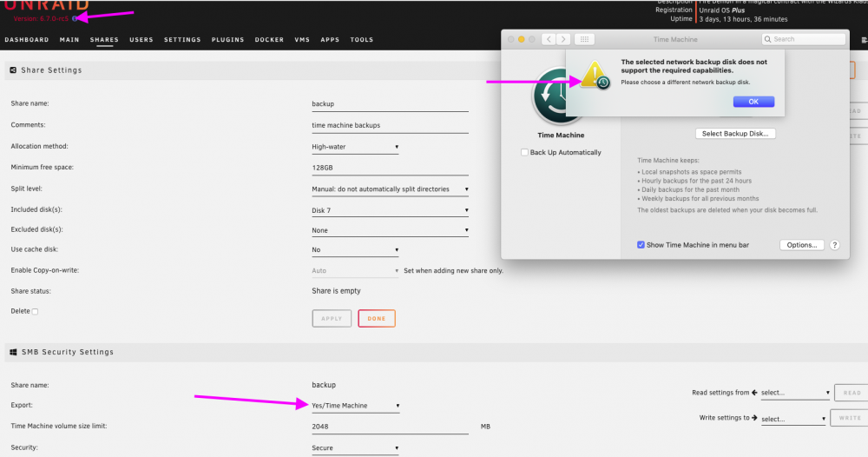Open the Write settings to select dropdown
The image size is (868, 457).
click(792, 419)
